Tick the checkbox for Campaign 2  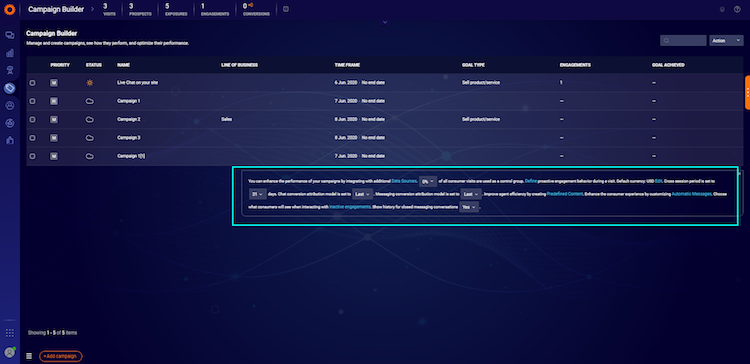[x=33, y=120]
